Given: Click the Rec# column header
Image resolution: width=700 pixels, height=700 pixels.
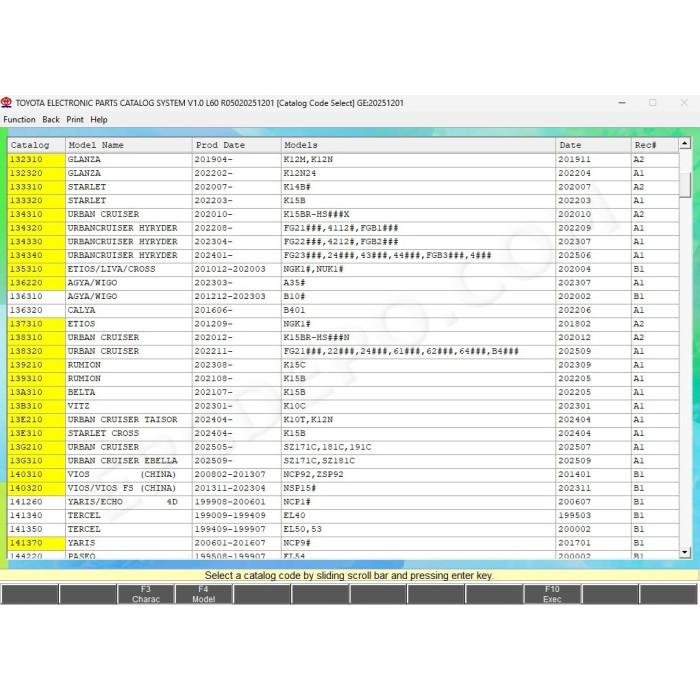Looking at the screenshot, I should [655, 145].
